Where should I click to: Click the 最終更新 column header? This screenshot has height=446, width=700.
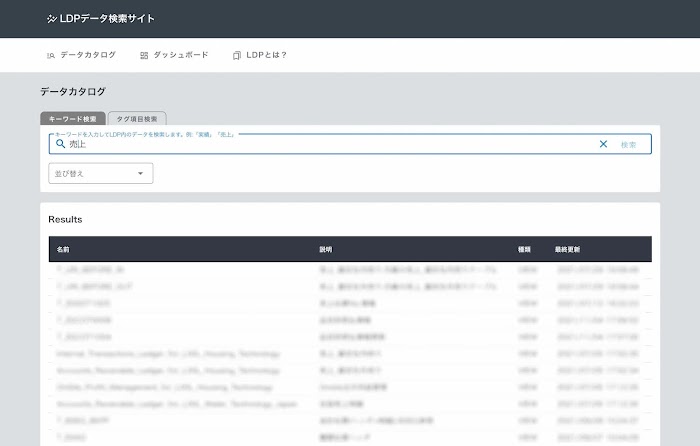567,250
